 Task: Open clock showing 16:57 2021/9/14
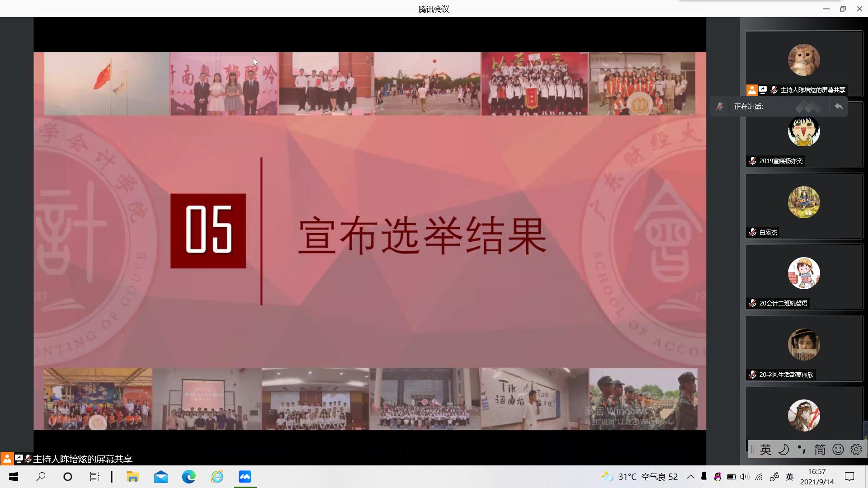pyautogui.click(x=816, y=477)
